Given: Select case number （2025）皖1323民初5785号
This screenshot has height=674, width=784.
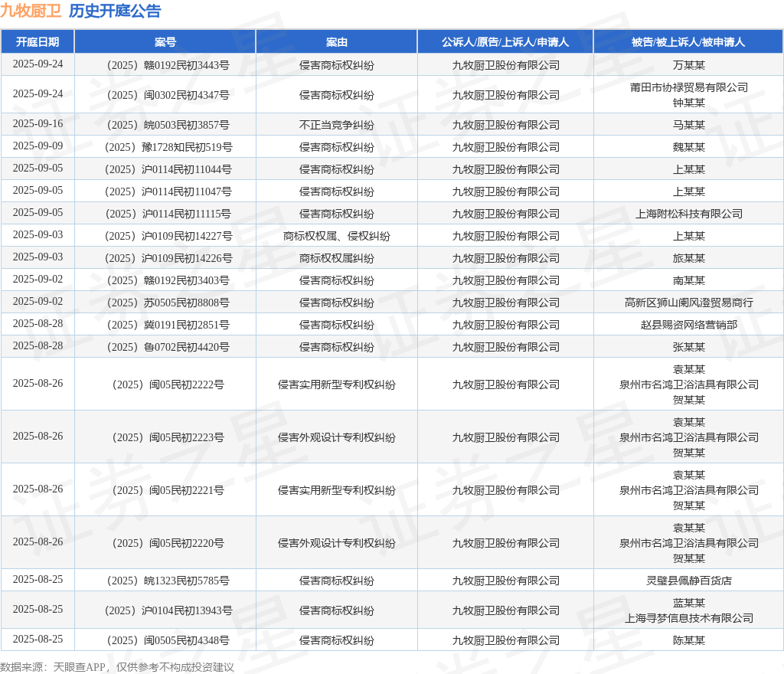Looking at the screenshot, I should [165, 581].
